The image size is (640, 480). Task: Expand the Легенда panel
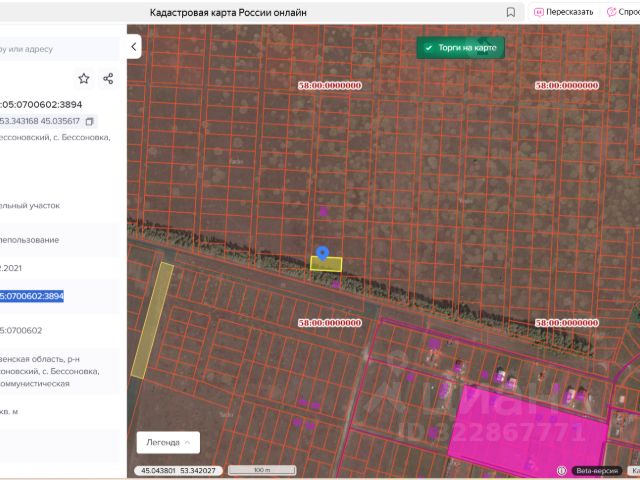coord(167,441)
